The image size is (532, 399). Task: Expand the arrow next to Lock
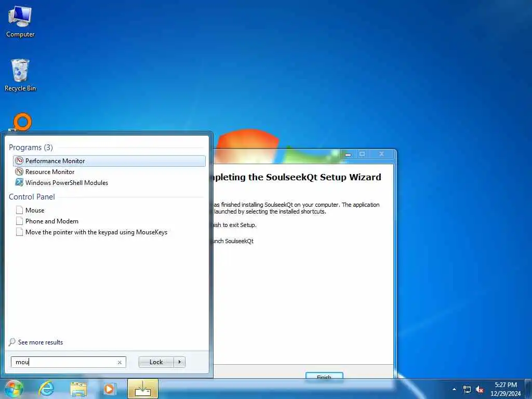tap(179, 362)
